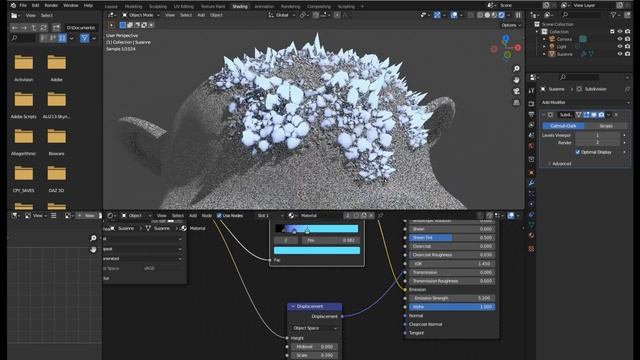The image size is (640, 360).
Task: Toggle viewport overlays
Action: [454, 15]
